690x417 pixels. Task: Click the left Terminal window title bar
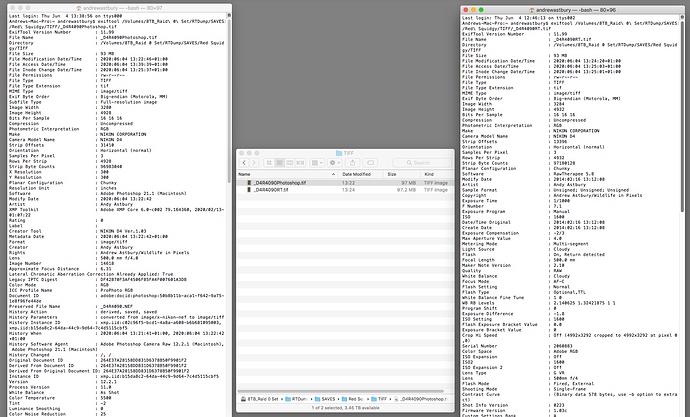[x=119, y=8]
